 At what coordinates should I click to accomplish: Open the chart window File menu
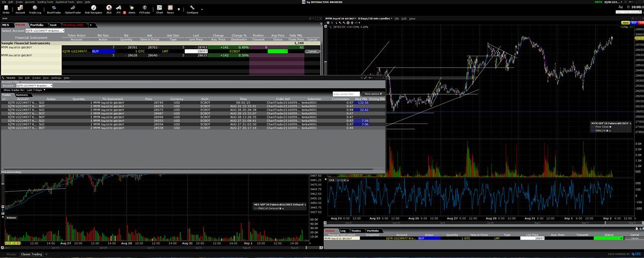coord(397,18)
